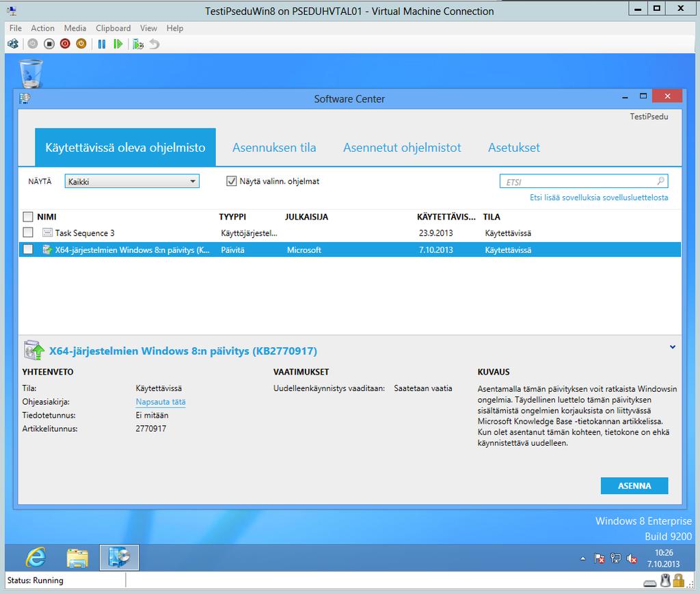Click the Revert toolbar icon
This screenshot has height=594, width=700.
[154, 44]
